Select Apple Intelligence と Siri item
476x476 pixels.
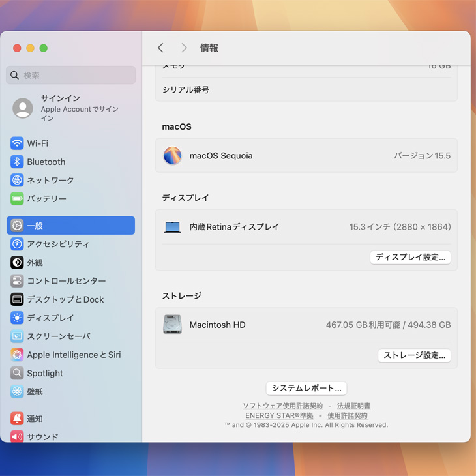(x=70, y=355)
